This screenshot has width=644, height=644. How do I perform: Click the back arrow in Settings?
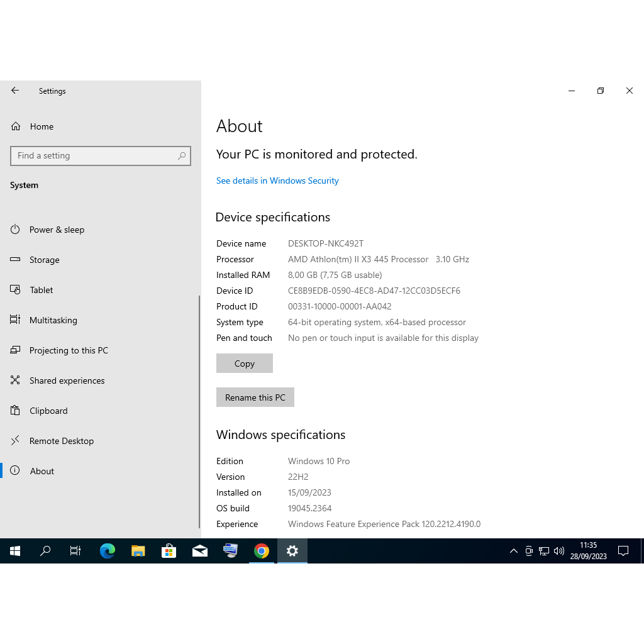pyautogui.click(x=15, y=91)
